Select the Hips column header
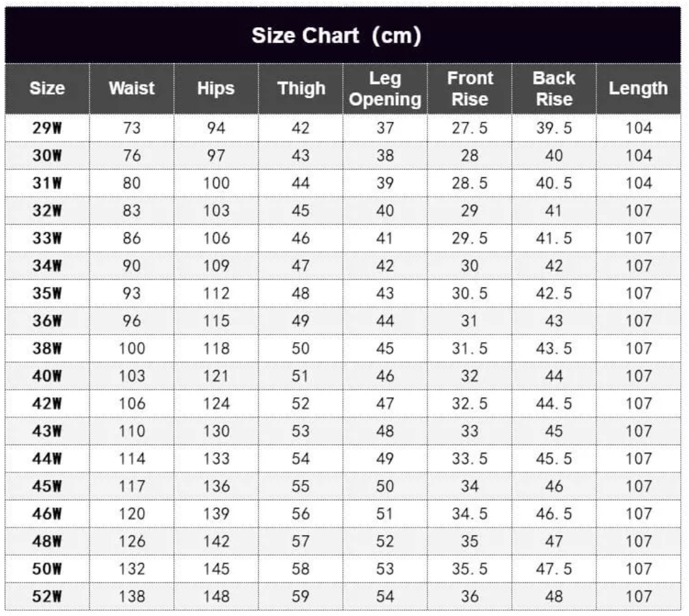Viewport: 689px width, 616px height. (216, 88)
